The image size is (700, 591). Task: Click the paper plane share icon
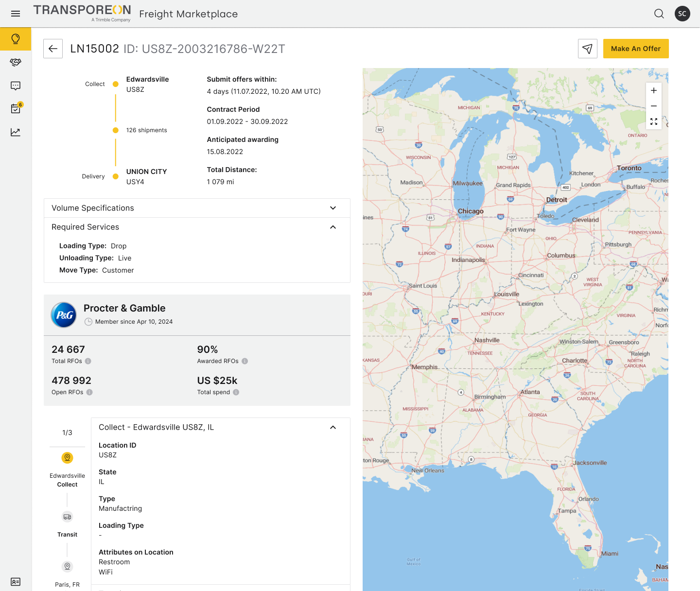[x=587, y=49]
